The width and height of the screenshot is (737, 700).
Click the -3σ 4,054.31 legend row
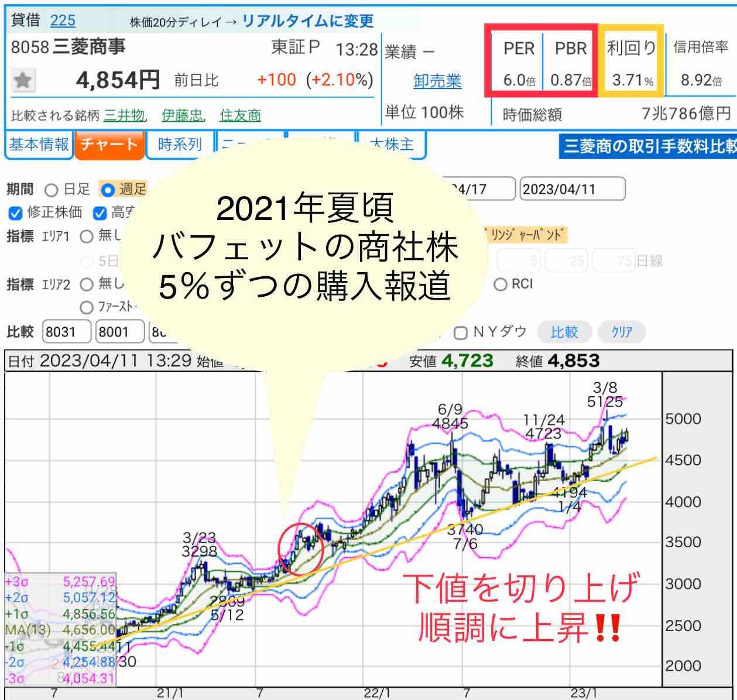click(x=60, y=679)
